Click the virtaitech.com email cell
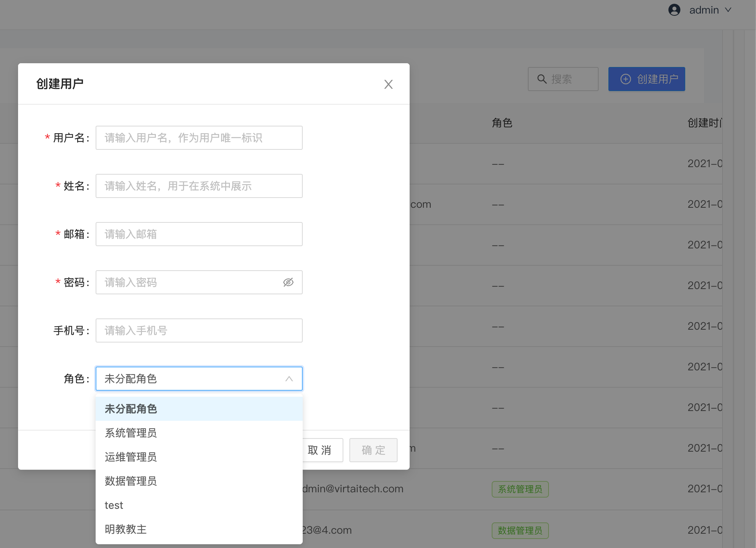This screenshot has width=756, height=548. point(353,489)
